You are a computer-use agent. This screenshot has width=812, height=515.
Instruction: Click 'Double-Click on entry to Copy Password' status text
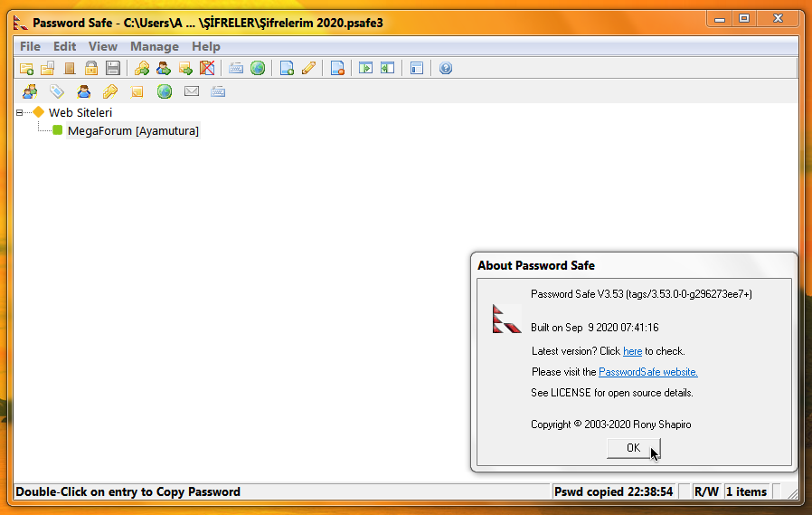[x=127, y=491]
